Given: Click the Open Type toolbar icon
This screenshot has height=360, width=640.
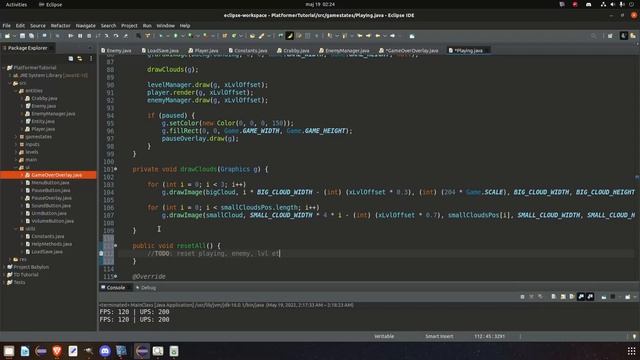Looking at the screenshot, I should (252, 36).
